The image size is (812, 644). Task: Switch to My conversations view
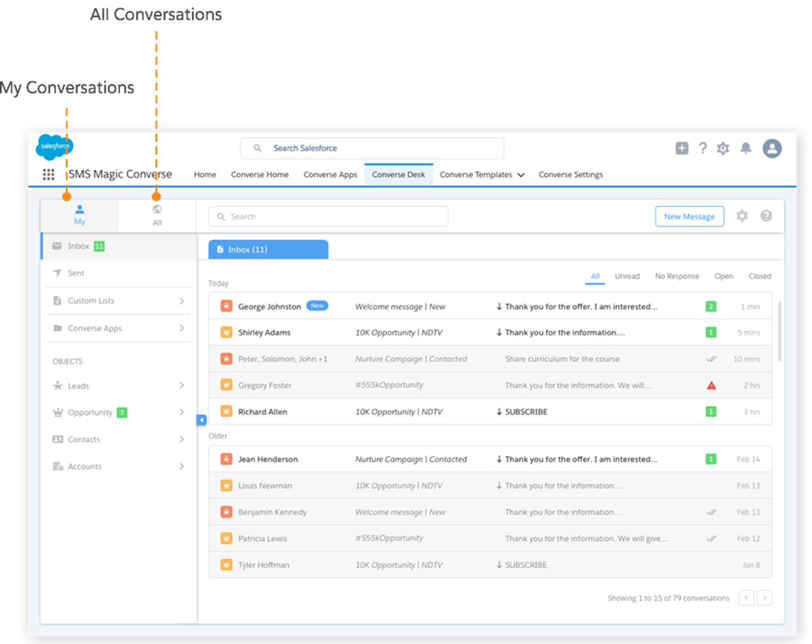[80, 215]
